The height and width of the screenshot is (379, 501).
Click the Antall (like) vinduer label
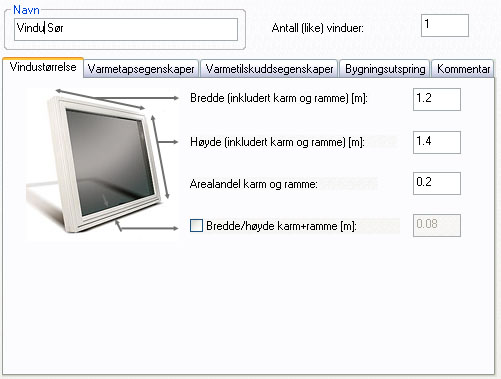(318, 28)
